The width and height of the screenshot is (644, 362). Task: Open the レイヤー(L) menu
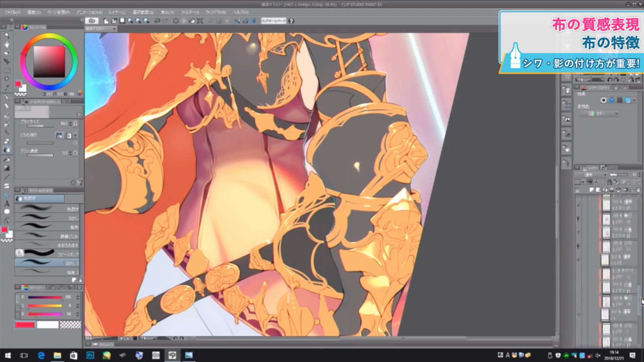117,12
